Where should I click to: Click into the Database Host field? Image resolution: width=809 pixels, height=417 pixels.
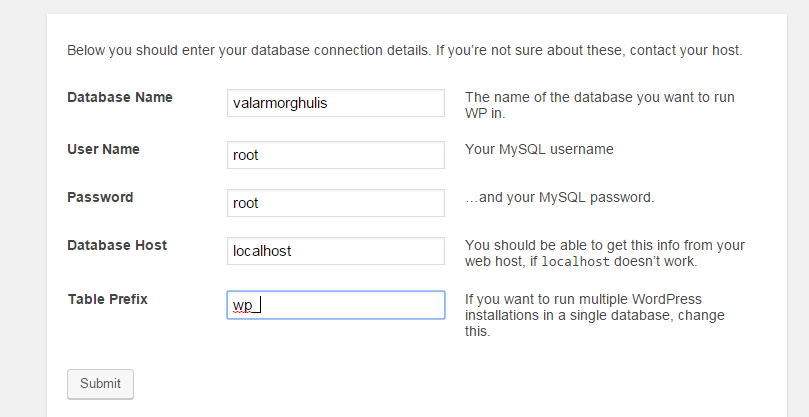336,251
